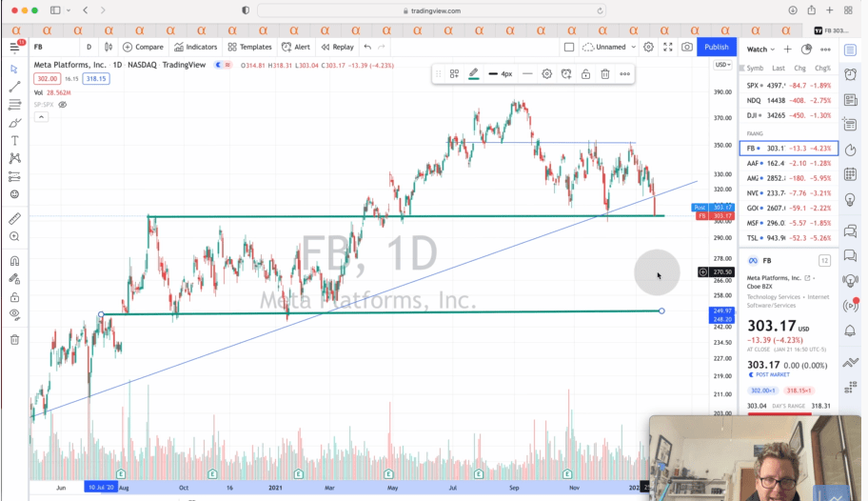868x501 pixels.
Task: Toggle magnet mode in left toolbar
Action: (14, 260)
